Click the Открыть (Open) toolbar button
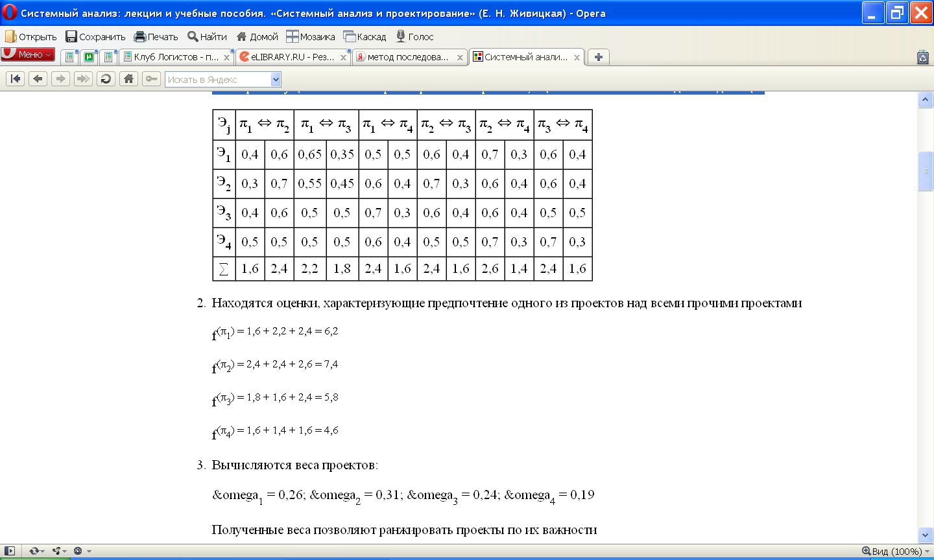The image size is (934, 560). pyautogui.click(x=31, y=37)
